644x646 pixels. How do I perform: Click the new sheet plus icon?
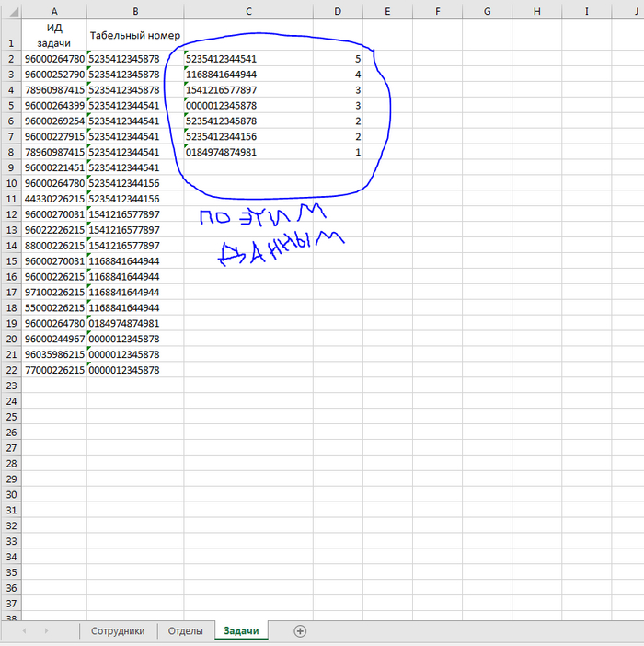tap(300, 630)
